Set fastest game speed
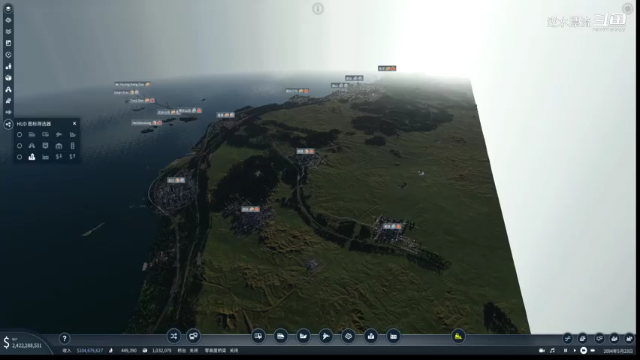This screenshot has height=360, width=640. 593,350
